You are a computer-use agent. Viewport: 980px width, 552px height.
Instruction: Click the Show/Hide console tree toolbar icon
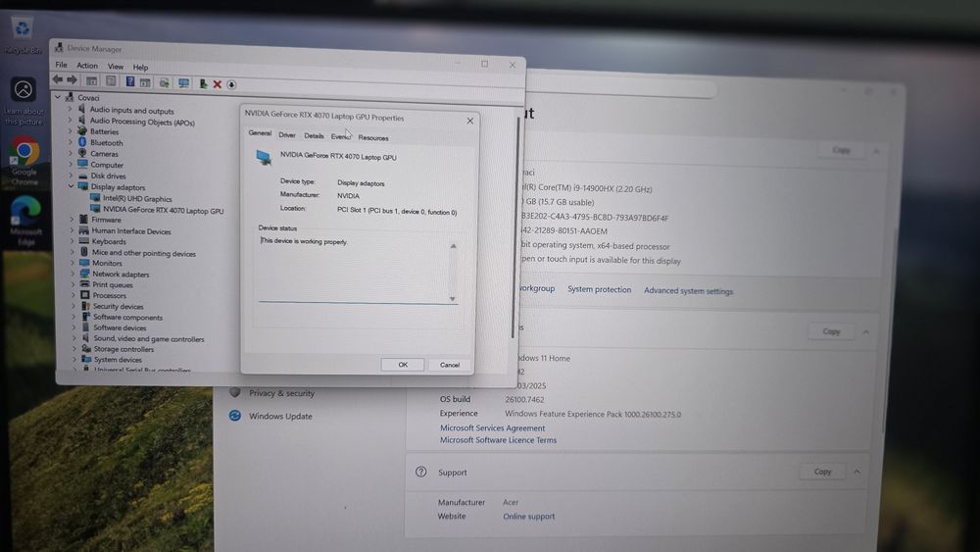[x=92, y=80]
